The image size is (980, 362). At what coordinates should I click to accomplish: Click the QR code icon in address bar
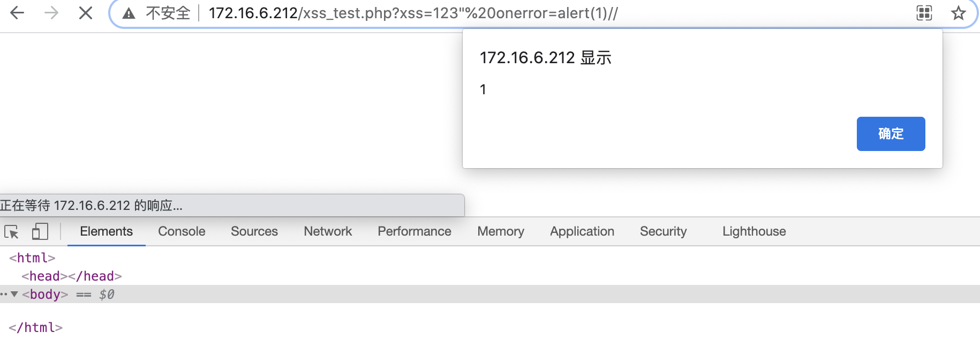(x=924, y=13)
